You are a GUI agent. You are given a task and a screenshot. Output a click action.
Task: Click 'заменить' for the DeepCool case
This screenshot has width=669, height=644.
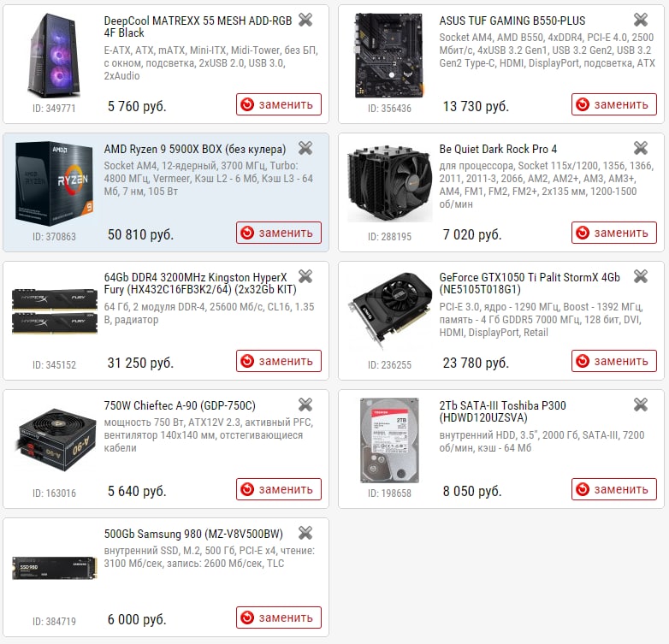pos(279,104)
